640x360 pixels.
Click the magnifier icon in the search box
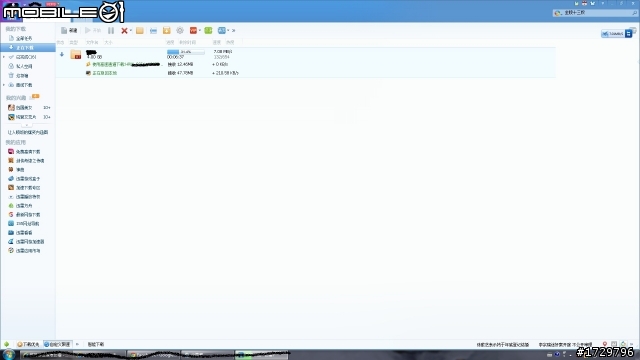click(634, 13)
